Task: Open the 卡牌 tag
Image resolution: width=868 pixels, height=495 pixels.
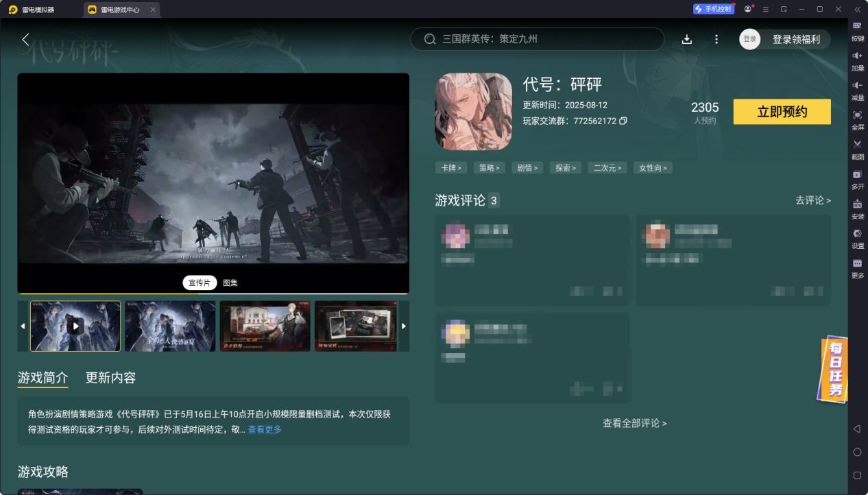Action: [x=450, y=167]
